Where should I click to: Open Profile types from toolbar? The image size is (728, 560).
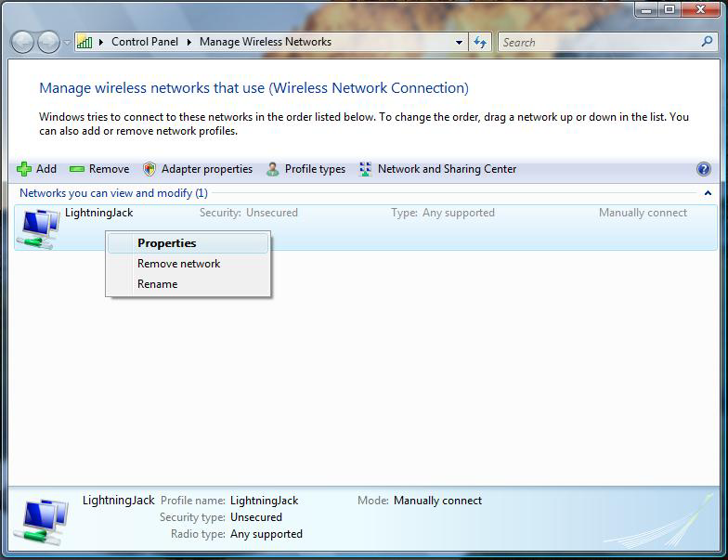coord(306,169)
